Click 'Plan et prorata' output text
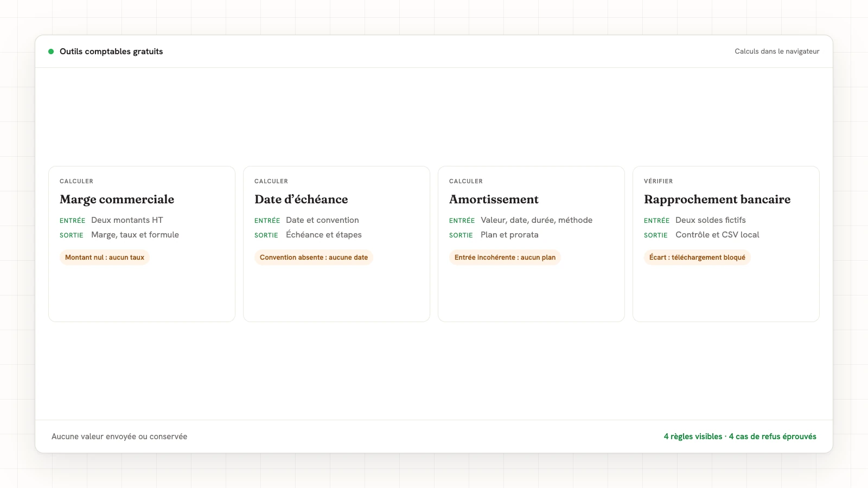Viewport: 868px width, 488px height. [x=509, y=235]
